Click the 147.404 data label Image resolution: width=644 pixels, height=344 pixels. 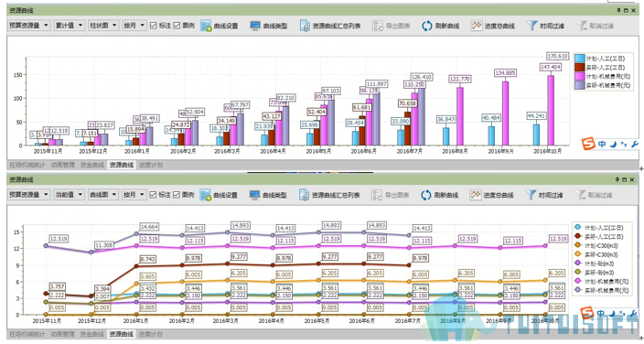pyautogui.click(x=551, y=67)
